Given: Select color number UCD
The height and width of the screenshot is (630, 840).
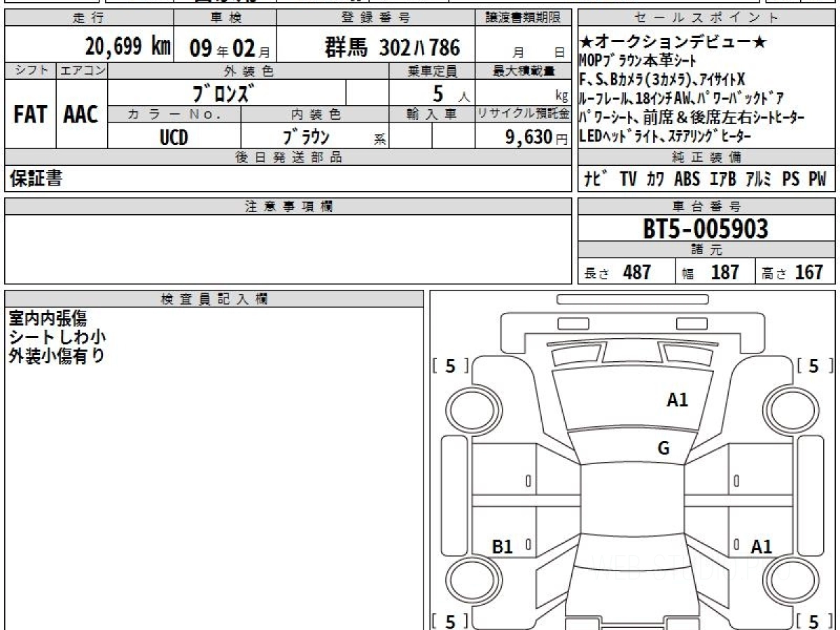Looking at the screenshot, I should [174, 137].
